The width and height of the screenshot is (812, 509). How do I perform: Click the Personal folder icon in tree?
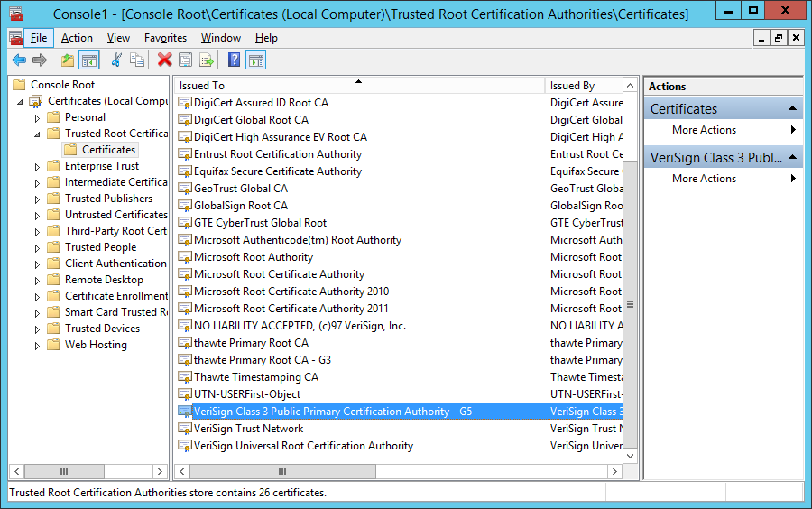(53, 117)
